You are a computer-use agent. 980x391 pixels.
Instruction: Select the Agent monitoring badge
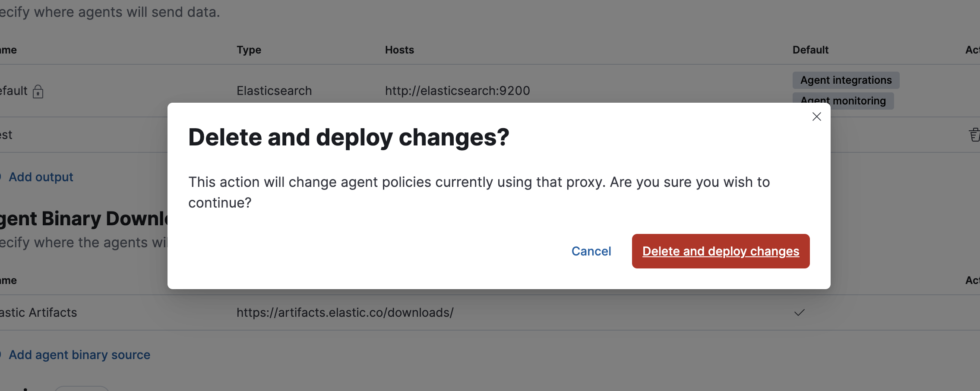click(x=843, y=101)
